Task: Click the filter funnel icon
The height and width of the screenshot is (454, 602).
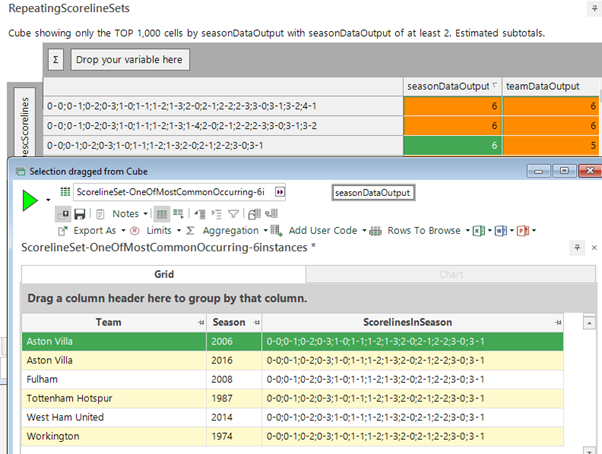Action: pos(233,214)
